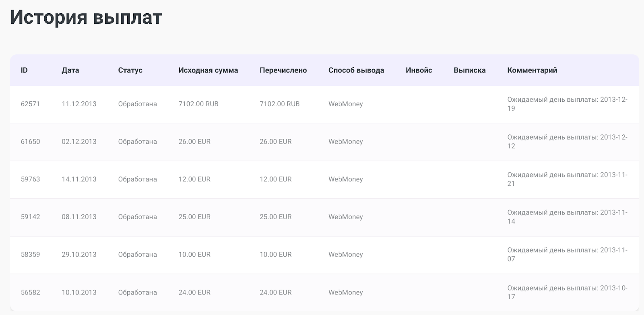644x315 pixels.
Task: Click Обработана status in row 61650
Action: [x=137, y=142]
